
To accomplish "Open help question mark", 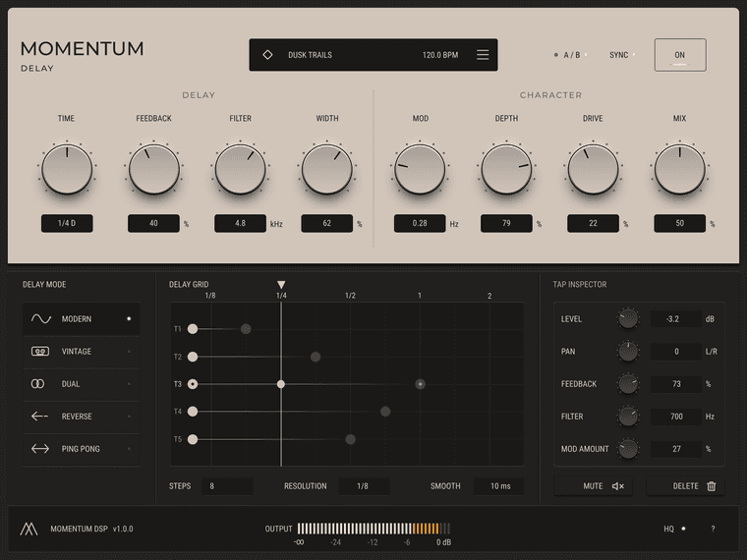I will coord(713,529).
